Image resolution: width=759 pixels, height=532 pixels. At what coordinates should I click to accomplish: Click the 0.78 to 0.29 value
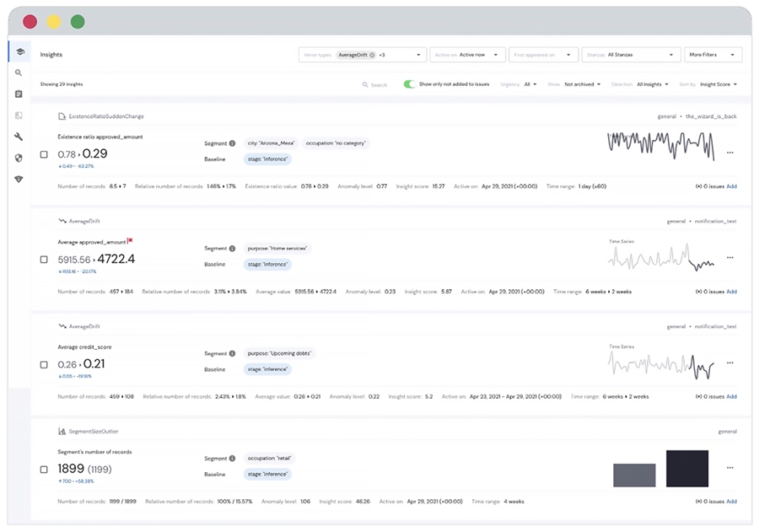point(83,154)
